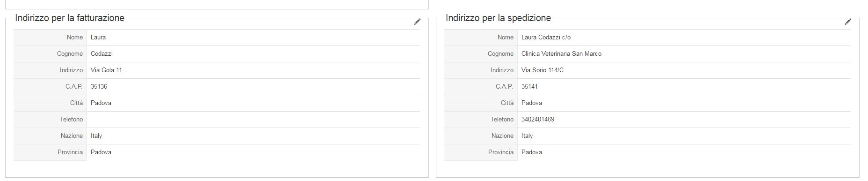
Task: Click shipping C.A.P. value 35141
Action: pos(529,87)
